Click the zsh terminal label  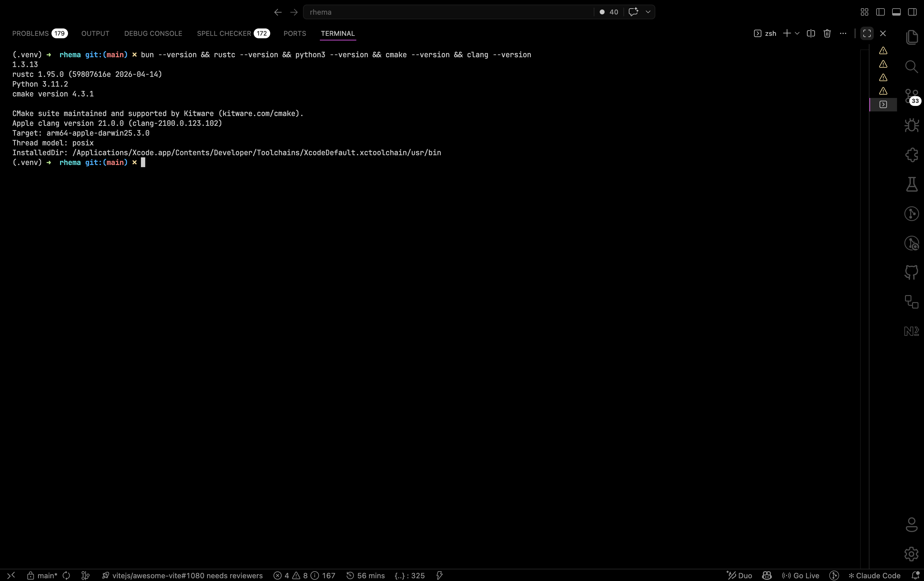click(x=765, y=33)
